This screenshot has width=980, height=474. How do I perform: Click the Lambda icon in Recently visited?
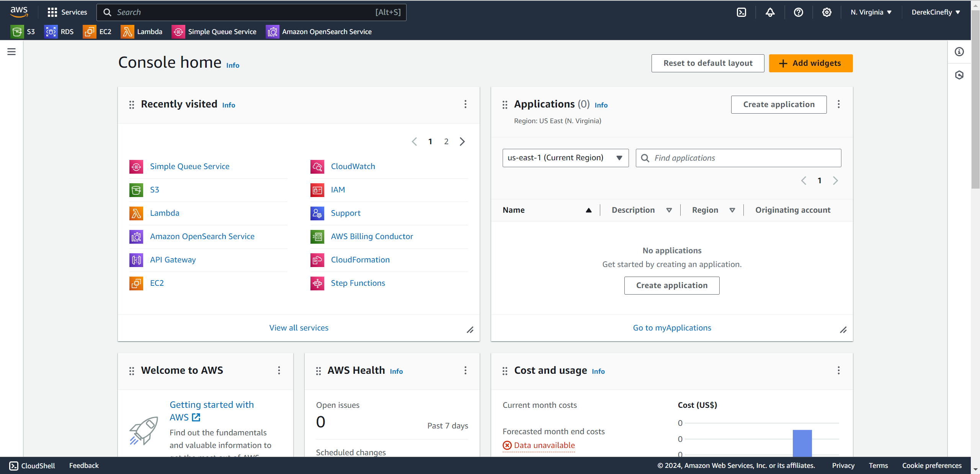(136, 213)
